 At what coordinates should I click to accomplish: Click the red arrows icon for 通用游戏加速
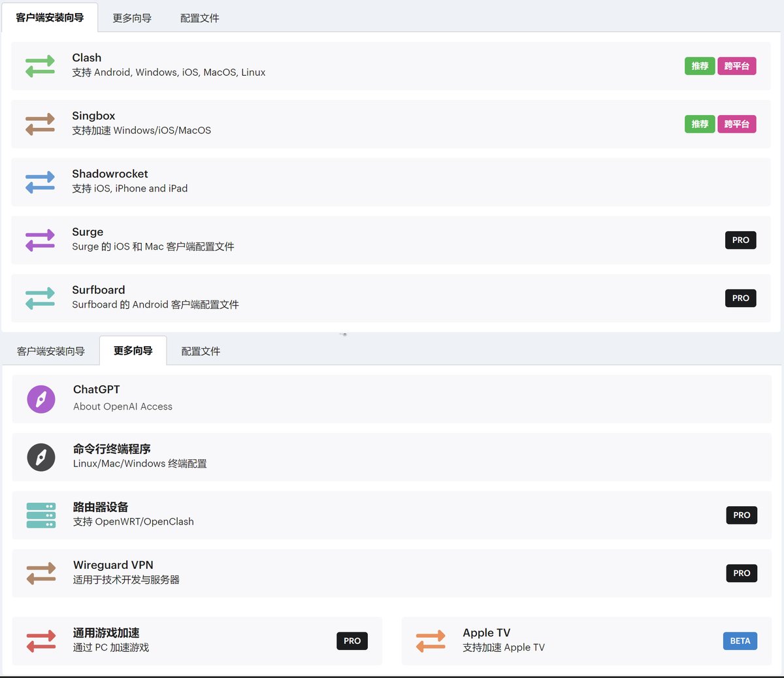tap(41, 641)
